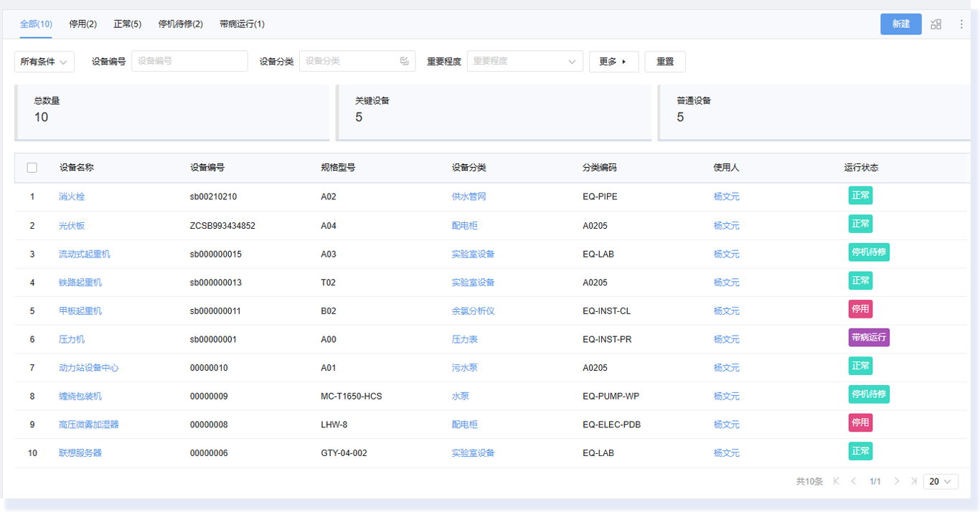
Task: Go to last page arrow
Action: click(x=913, y=481)
